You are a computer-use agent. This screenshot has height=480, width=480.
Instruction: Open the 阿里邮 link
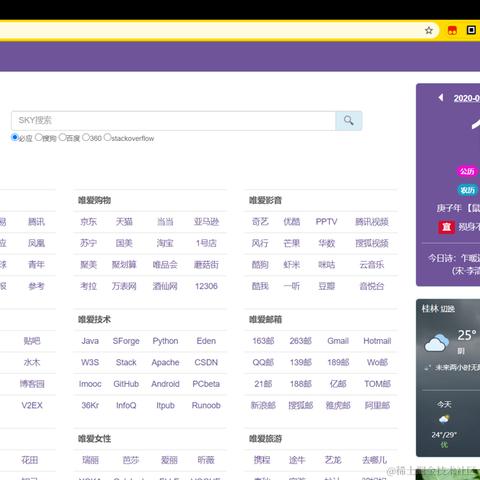pos(377,405)
